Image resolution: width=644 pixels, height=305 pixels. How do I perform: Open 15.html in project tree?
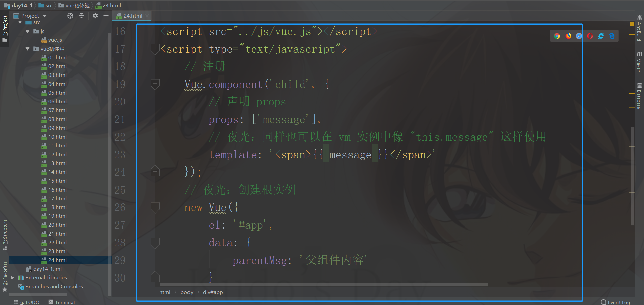click(x=54, y=181)
